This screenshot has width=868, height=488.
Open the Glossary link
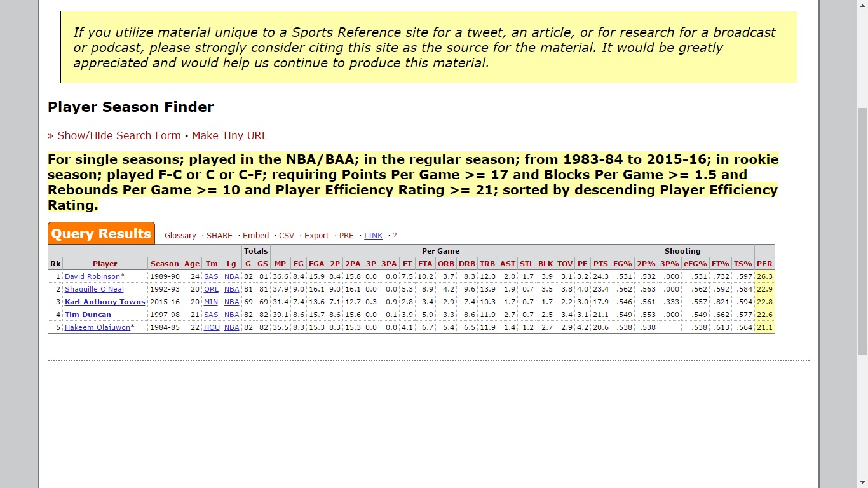coord(180,235)
